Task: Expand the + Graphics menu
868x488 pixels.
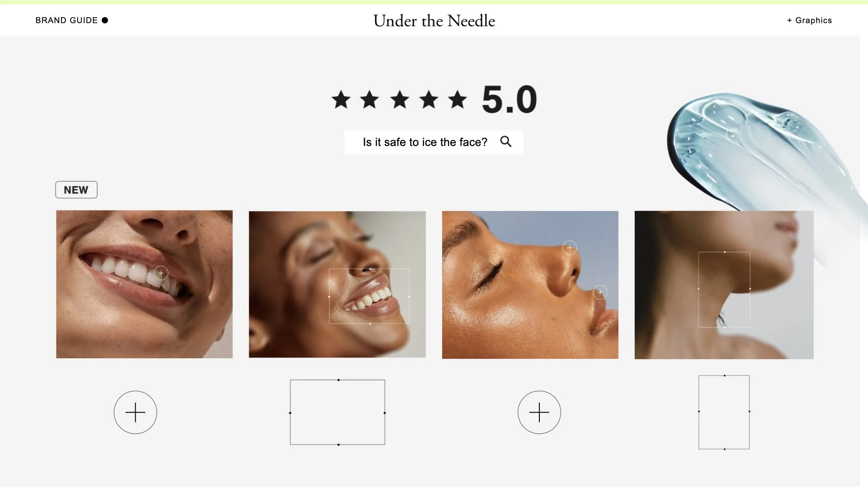Action: coord(809,20)
